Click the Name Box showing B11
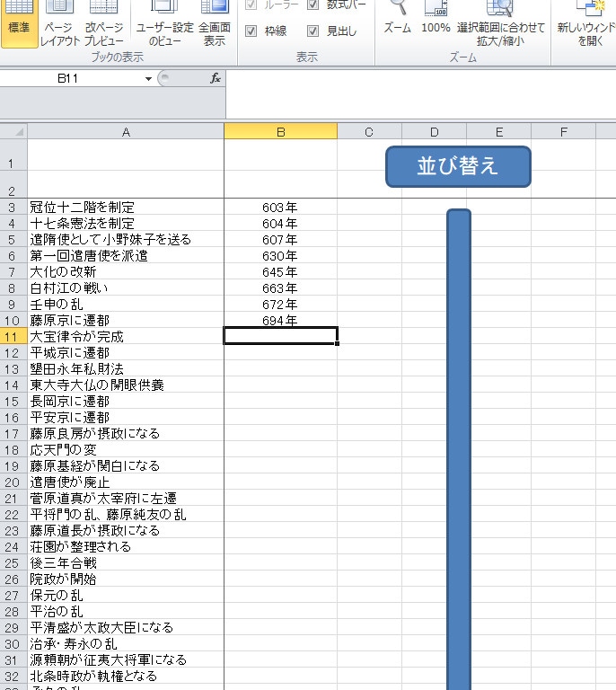This screenshot has width=616, height=690. pyautogui.click(x=70, y=78)
